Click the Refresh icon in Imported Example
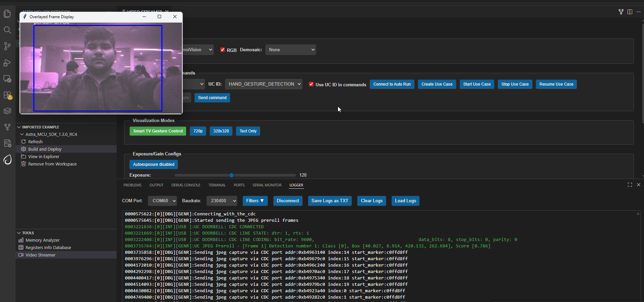 point(24,142)
